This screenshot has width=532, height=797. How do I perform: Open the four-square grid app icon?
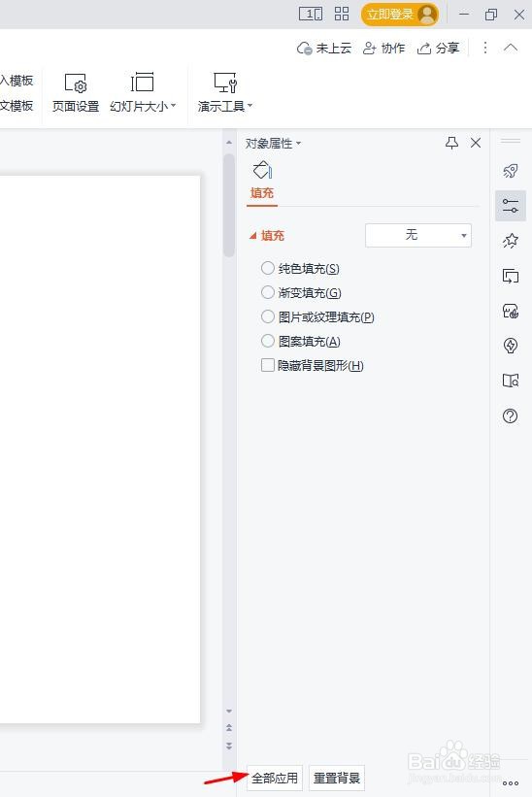[342, 14]
